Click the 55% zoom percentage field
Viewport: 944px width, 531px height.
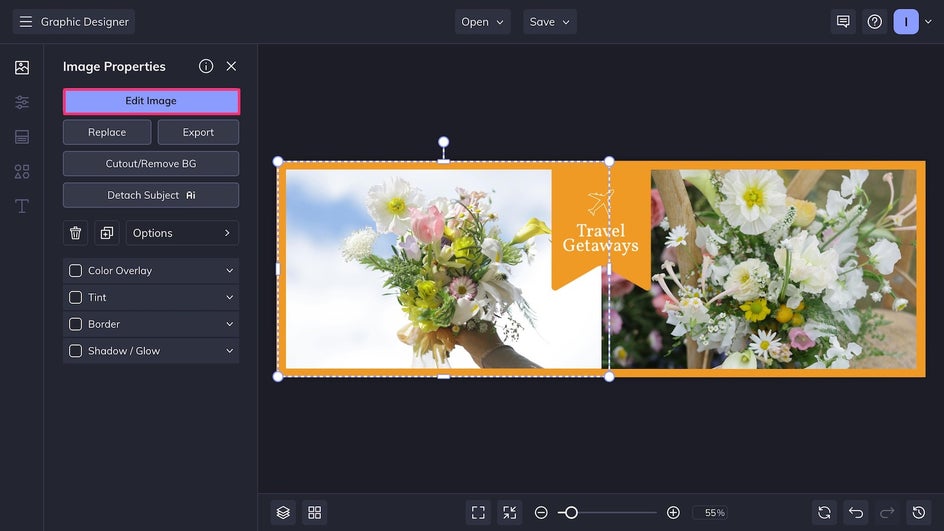(710, 512)
